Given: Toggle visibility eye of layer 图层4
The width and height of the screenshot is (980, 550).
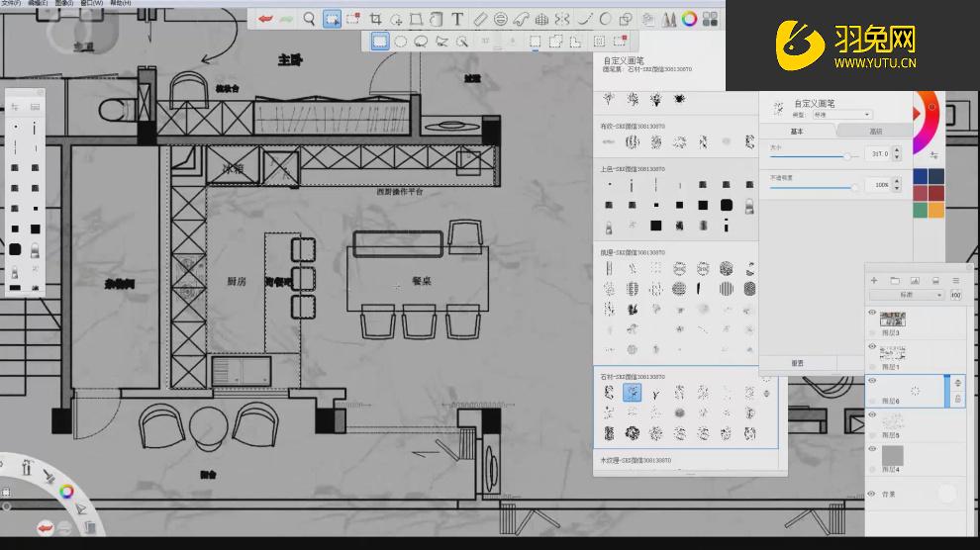Looking at the screenshot, I should [872, 448].
